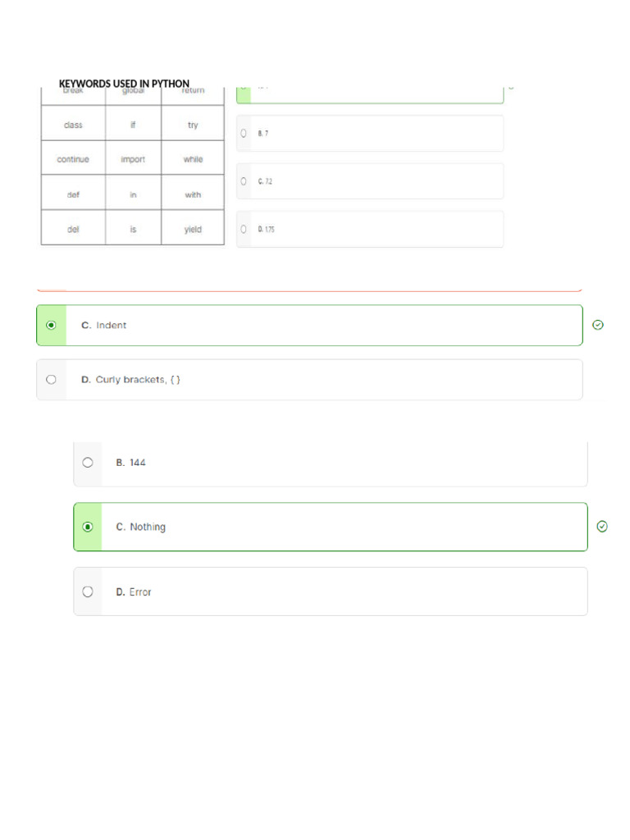The width and height of the screenshot is (630, 840).
Task: Select radio button for answer B. 7
Action: (x=244, y=133)
